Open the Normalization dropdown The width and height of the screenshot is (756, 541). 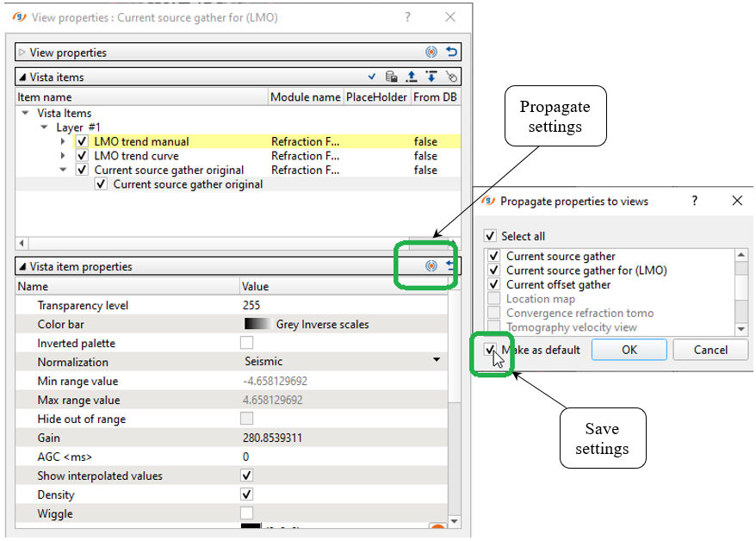coord(437,362)
